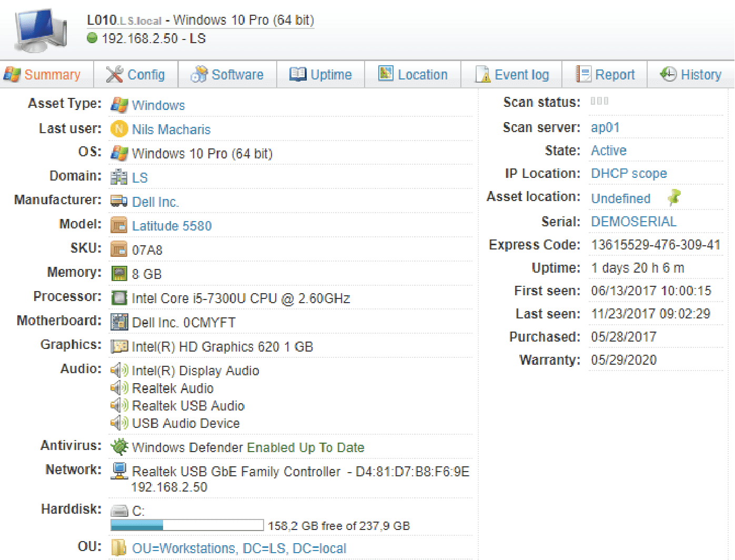
Task: Click the Last seen date 11/23/2017 09:02:29
Action: [650, 314]
